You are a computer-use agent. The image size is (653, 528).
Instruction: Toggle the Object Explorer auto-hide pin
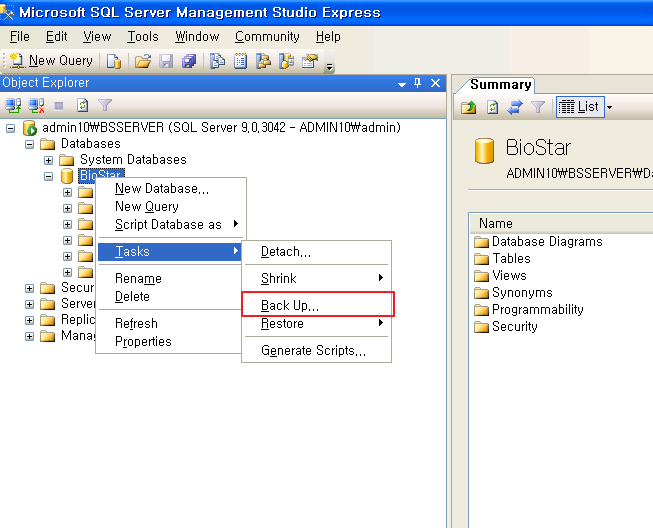coord(418,83)
